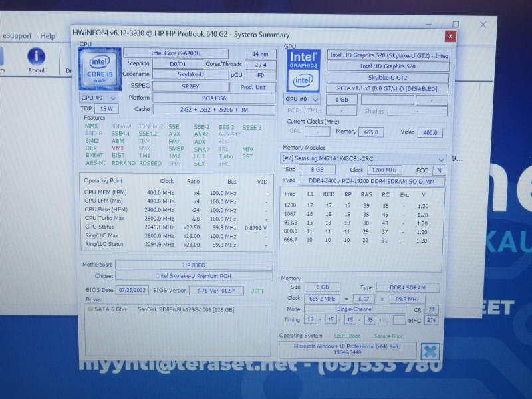Viewport: 532px width, 399px height.
Task: Click the DDR4-2400 / PC4-19200 type field
Action: point(372,181)
